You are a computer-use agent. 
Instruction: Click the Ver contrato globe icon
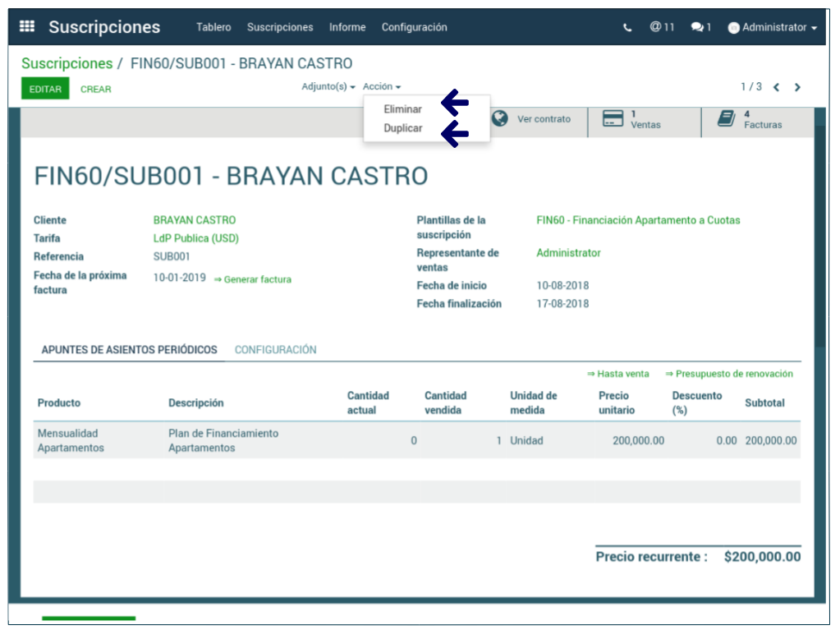(x=499, y=119)
